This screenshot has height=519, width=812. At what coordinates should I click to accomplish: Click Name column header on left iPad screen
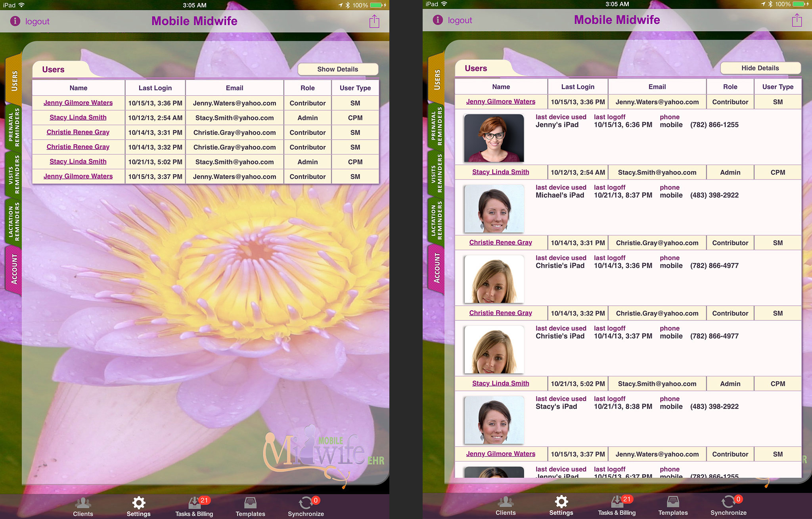tap(79, 88)
